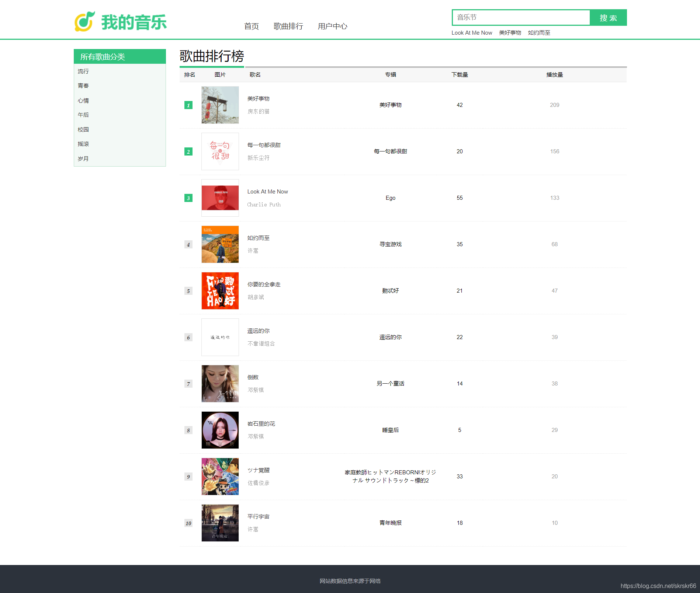Open the red Ego album cover thumbnail
Image resolution: width=700 pixels, height=593 pixels.
tap(220, 198)
